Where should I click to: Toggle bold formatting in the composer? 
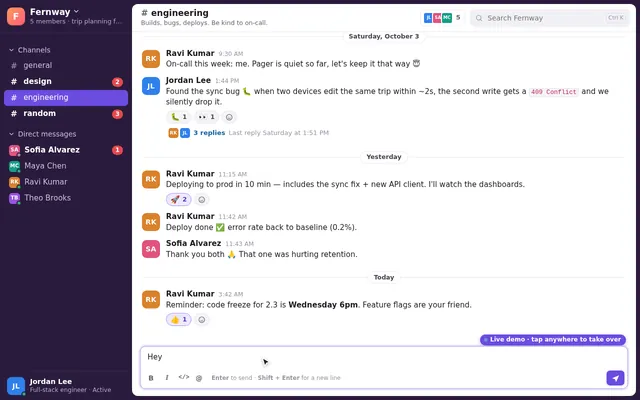point(151,378)
